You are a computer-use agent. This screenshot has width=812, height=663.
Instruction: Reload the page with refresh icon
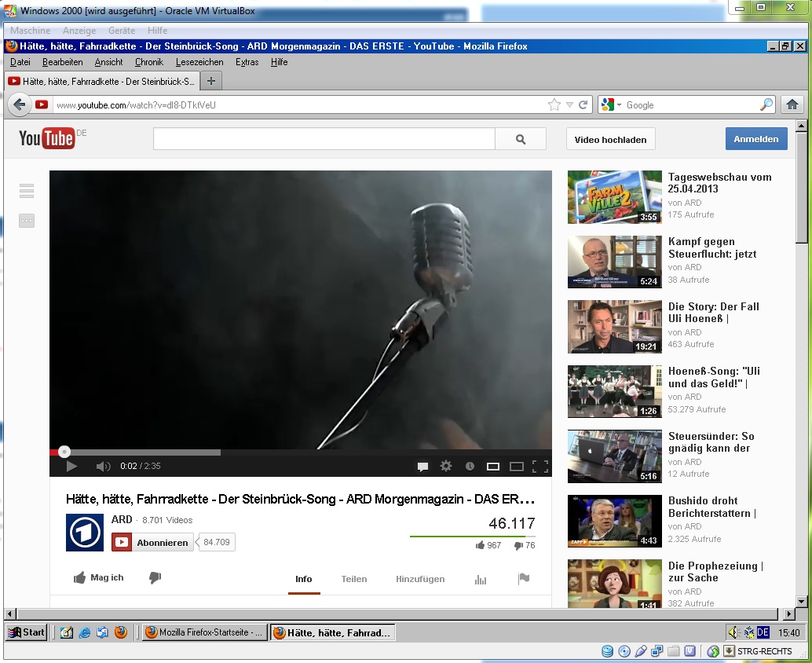coord(583,104)
